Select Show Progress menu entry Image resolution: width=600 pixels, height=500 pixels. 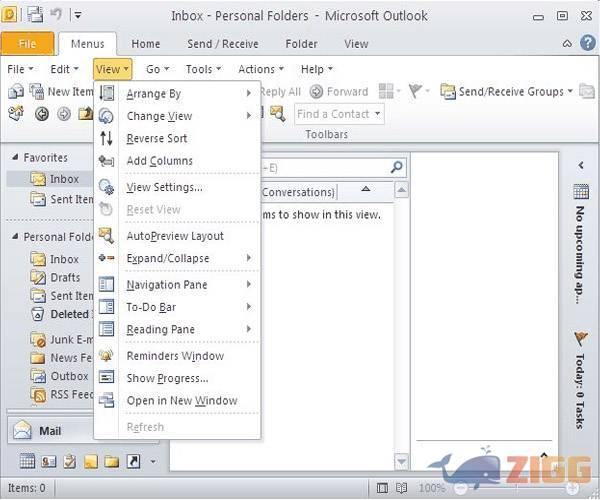click(x=177, y=378)
